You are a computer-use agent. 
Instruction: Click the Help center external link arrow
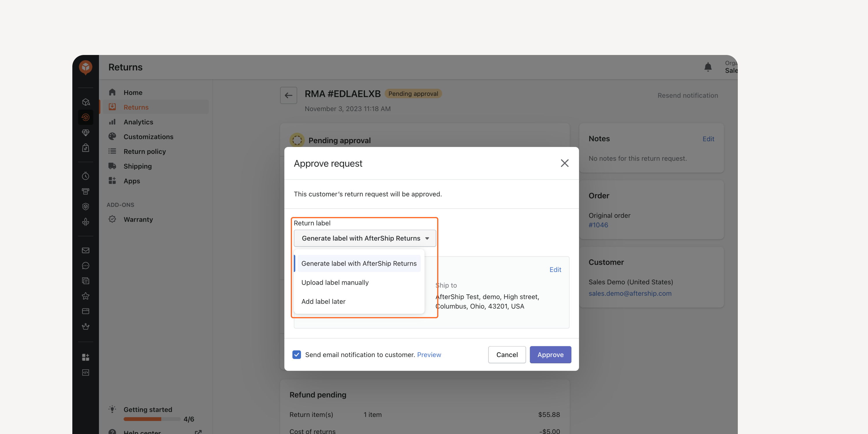coord(198,432)
